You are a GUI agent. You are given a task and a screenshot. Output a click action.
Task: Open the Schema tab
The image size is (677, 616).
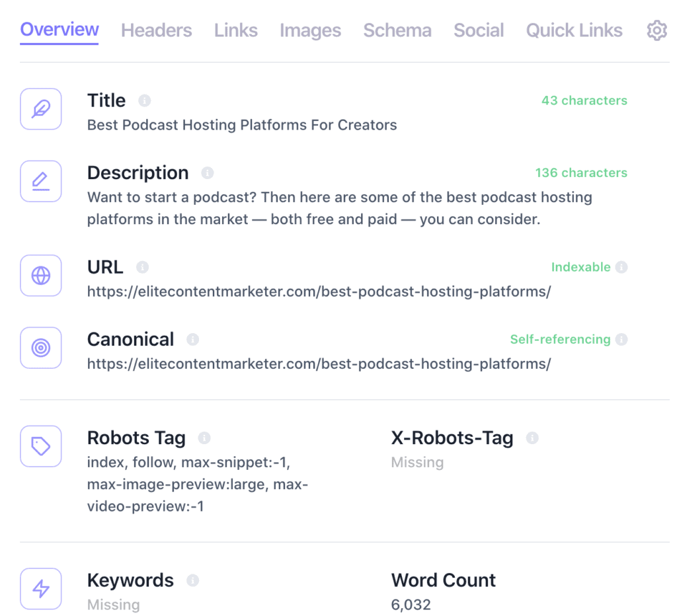(x=397, y=30)
